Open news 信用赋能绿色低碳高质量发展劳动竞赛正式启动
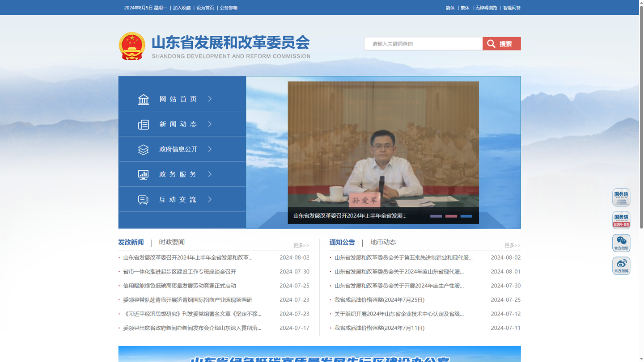 click(179, 286)
